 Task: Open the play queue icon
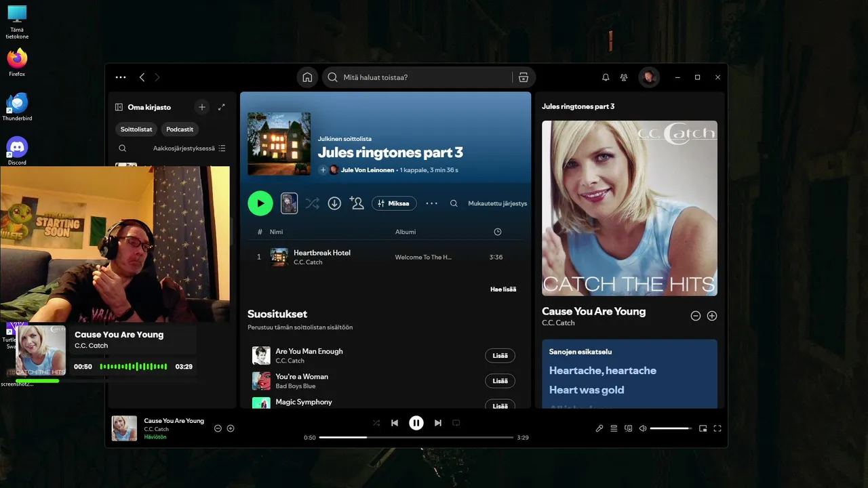click(x=614, y=428)
